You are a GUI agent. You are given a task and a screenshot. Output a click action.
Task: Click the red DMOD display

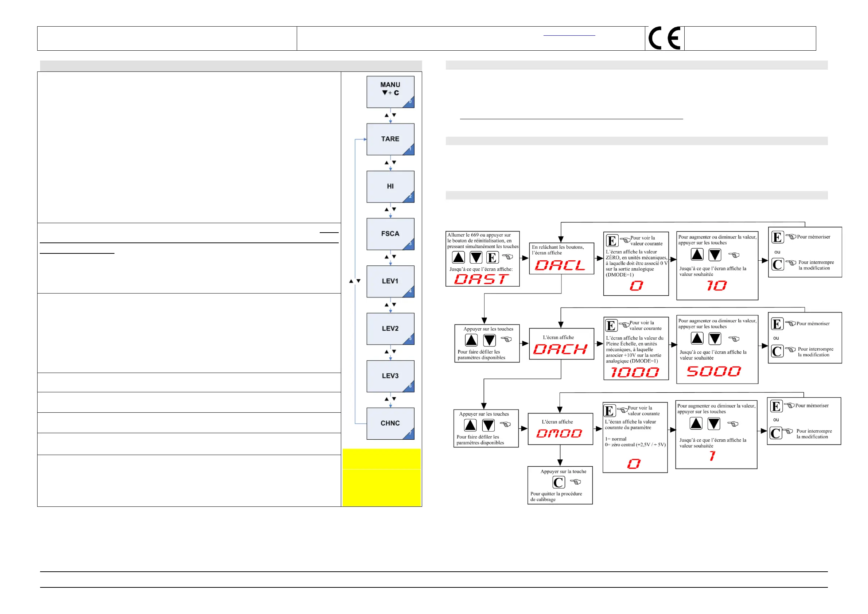[x=559, y=433]
